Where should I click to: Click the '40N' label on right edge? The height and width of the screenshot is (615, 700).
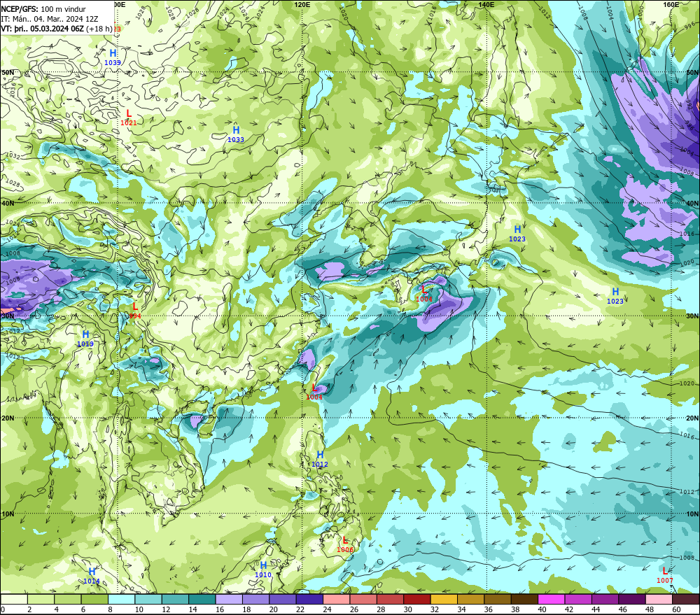[x=692, y=203]
